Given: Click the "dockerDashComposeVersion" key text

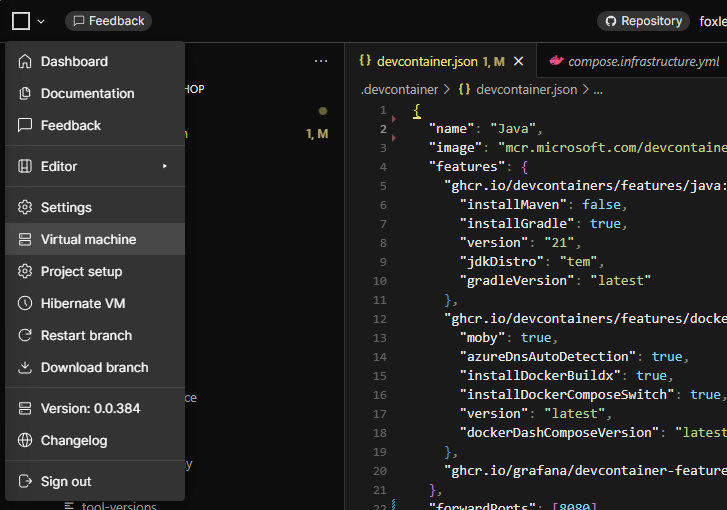Looking at the screenshot, I should [x=559, y=433].
